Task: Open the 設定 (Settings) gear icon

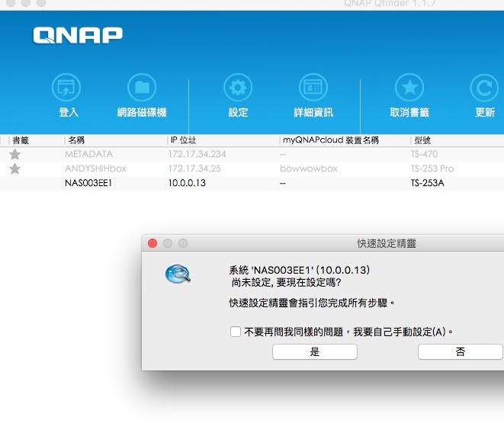Action: 238,88
